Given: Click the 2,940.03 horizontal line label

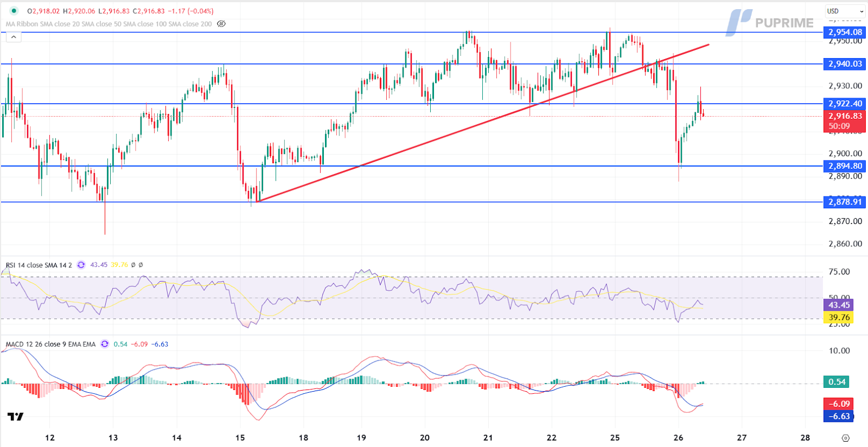Looking at the screenshot, I should point(845,64).
